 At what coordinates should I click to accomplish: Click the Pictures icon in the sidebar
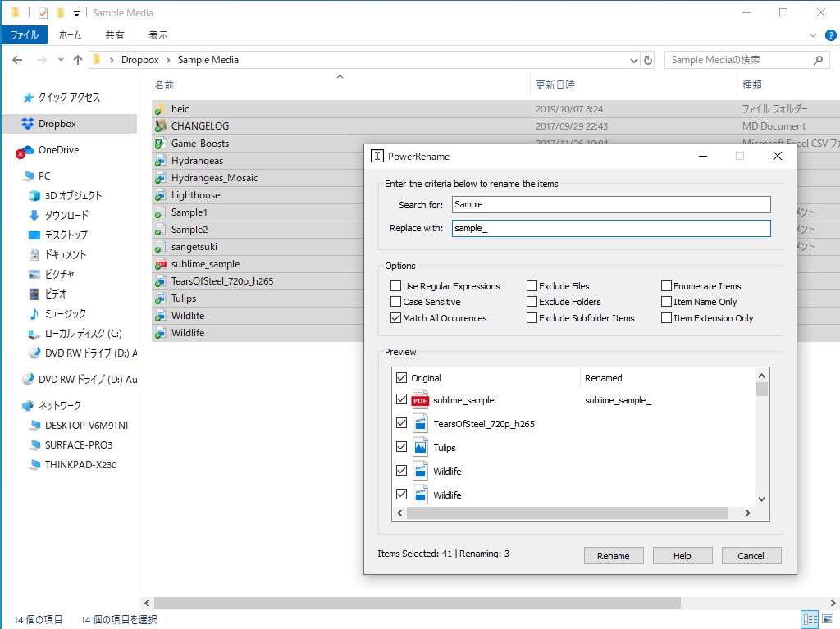[x=34, y=275]
